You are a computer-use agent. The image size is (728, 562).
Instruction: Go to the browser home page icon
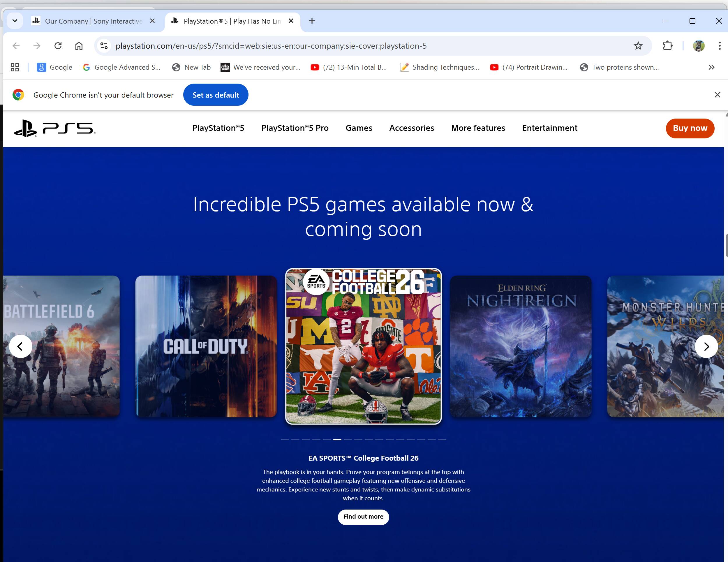point(79,46)
